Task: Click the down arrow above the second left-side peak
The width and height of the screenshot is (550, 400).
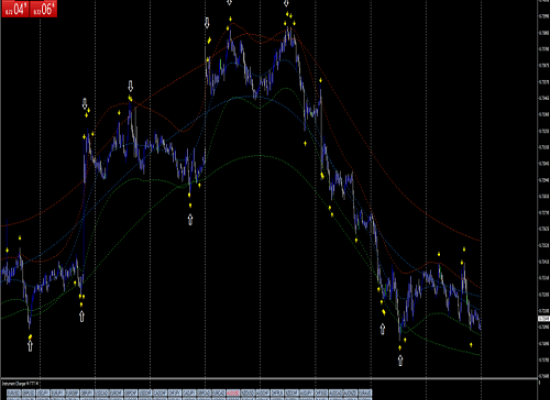Action: 130,86
